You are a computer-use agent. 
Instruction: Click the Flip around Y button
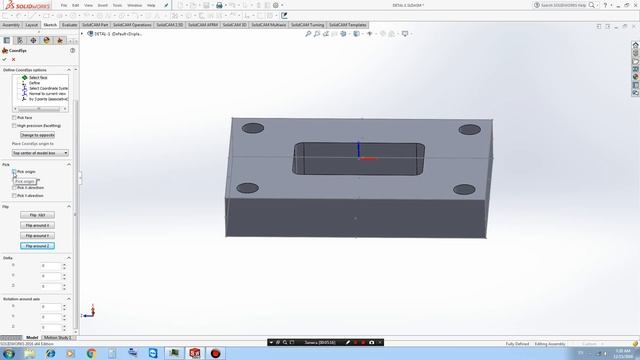(x=37, y=236)
